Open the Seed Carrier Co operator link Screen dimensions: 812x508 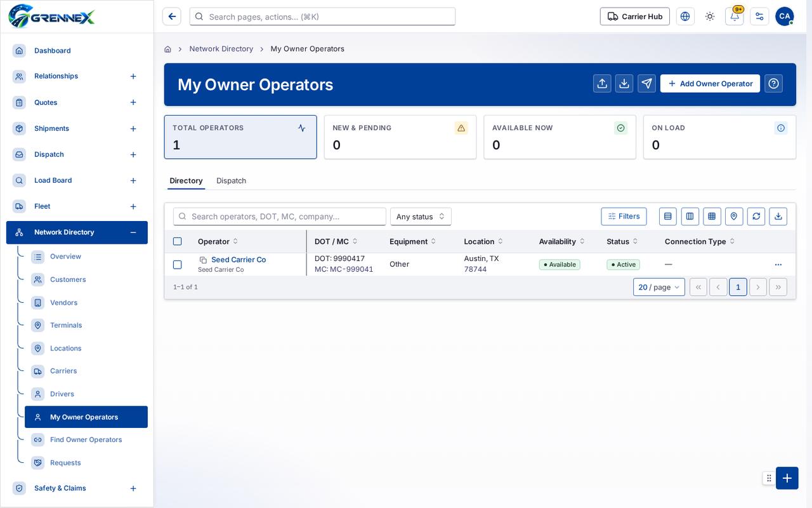(x=239, y=260)
